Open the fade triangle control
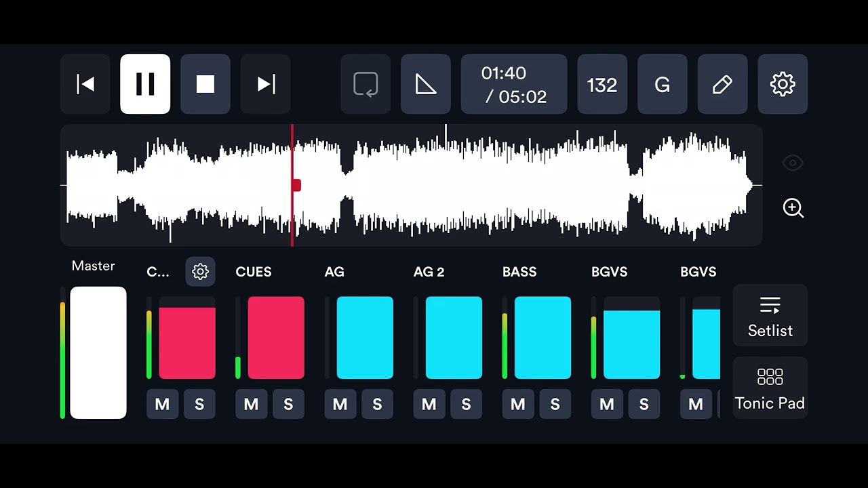Viewport: 868px width, 488px height. pyautogui.click(x=426, y=84)
